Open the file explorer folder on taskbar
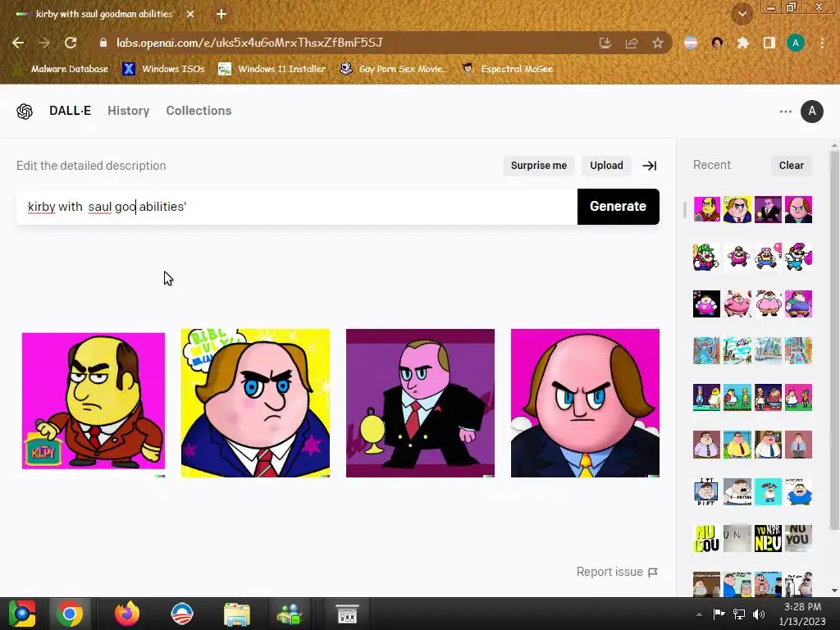The image size is (840, 630). [236, 614]
